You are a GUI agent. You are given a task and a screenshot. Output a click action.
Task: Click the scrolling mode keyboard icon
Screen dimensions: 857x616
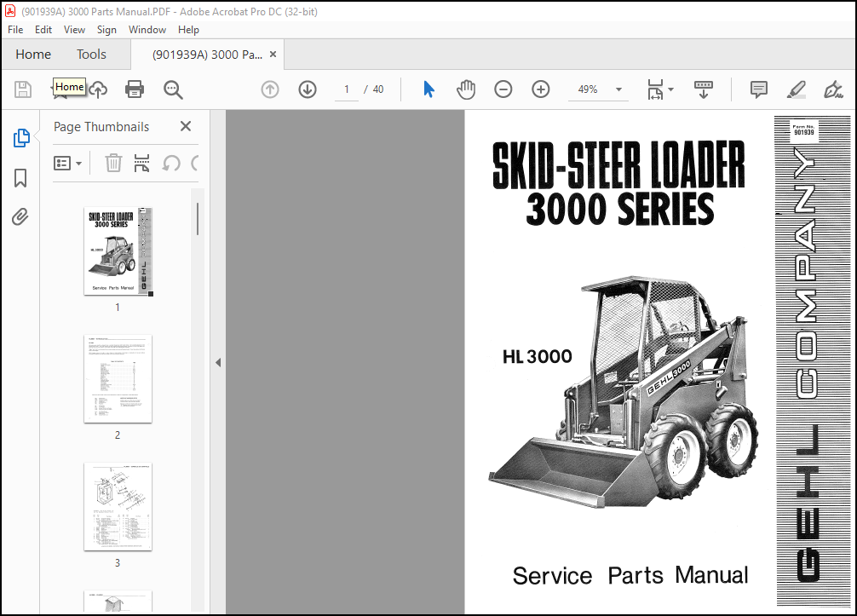[704, 89]
